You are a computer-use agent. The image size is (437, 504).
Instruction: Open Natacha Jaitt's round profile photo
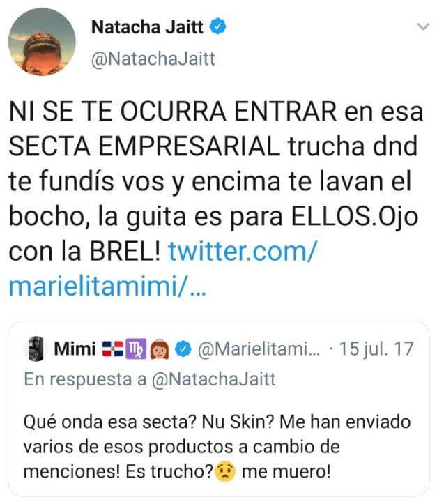coord(42,42)
